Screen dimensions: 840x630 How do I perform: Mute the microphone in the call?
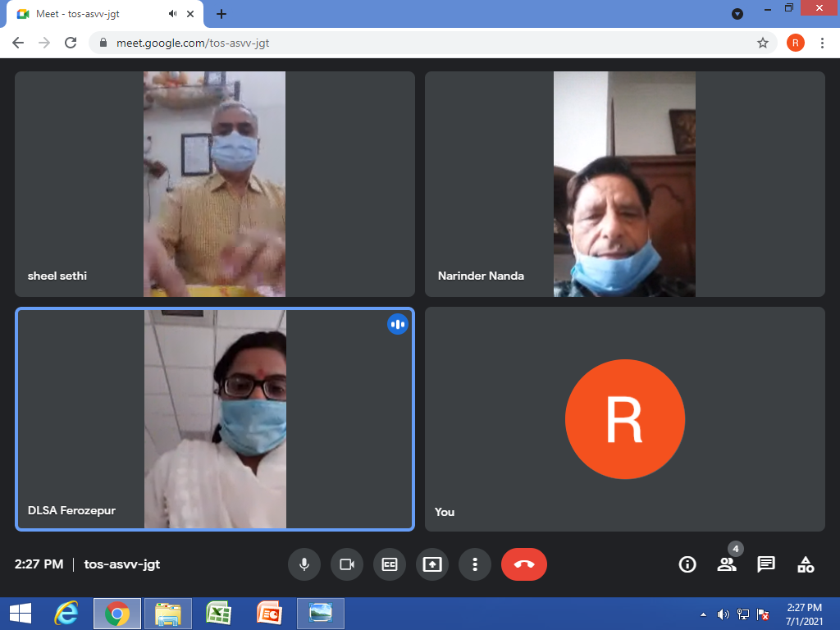pyautogui.click(x=304, y=564)
